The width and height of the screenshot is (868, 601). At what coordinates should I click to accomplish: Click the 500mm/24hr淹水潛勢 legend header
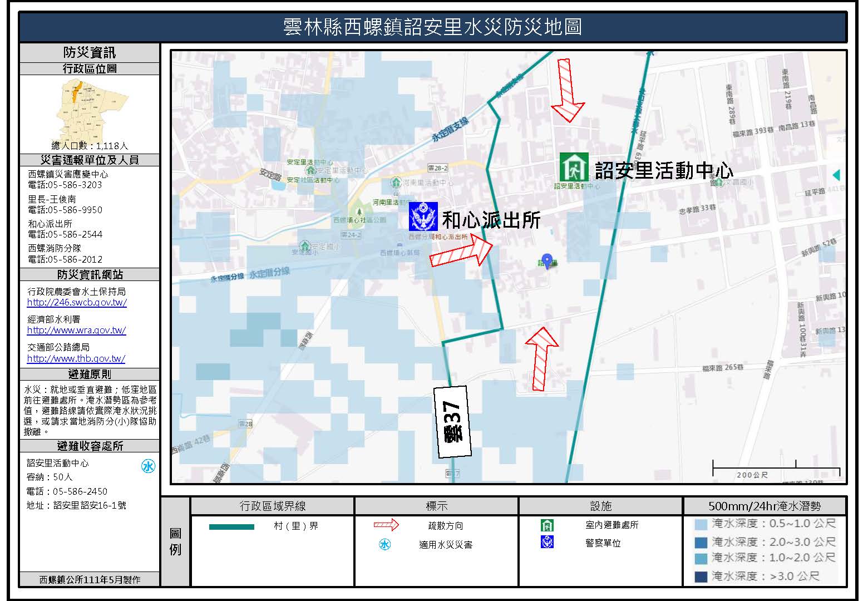pyautogui.click(x=765, y=506)
